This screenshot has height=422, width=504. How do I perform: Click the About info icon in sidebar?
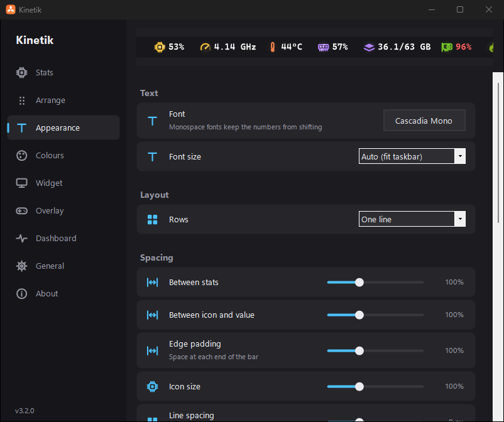tap(21, 293)
